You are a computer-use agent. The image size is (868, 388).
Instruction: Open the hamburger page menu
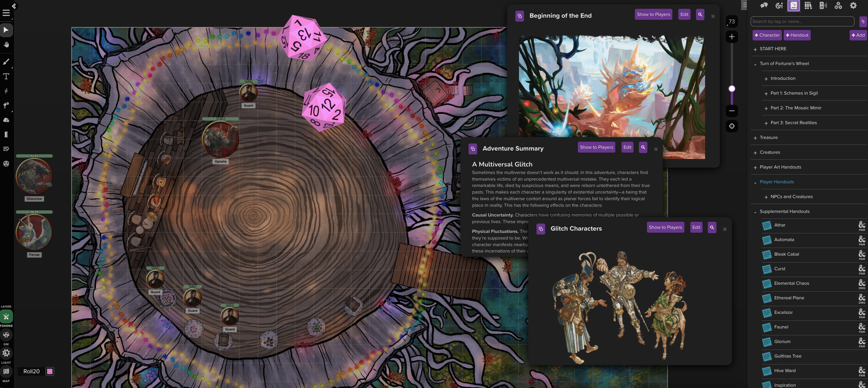coord(6,13)
